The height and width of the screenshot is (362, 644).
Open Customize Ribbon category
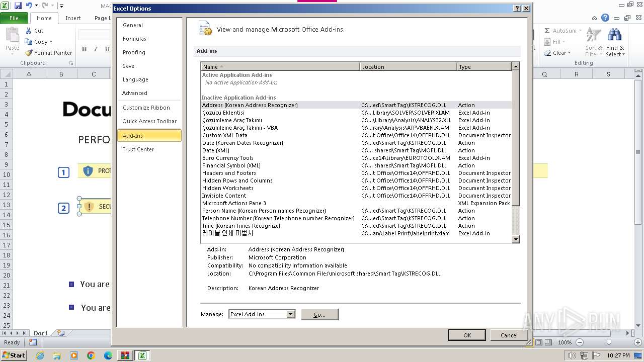(x=149, y=108)
